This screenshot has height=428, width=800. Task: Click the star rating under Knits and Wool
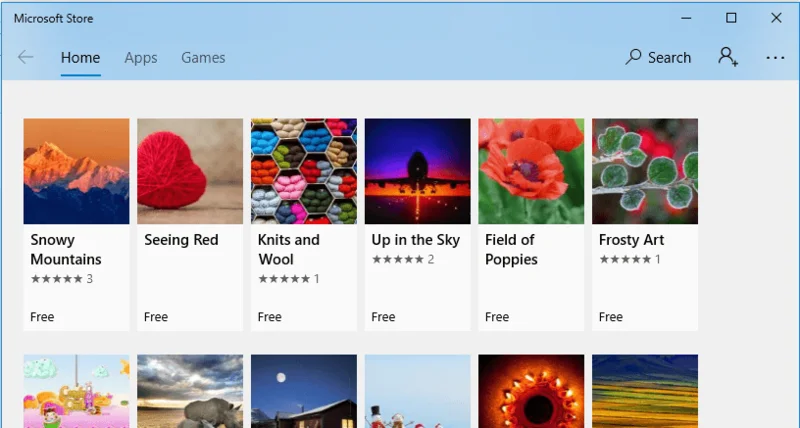click(289, 279)
